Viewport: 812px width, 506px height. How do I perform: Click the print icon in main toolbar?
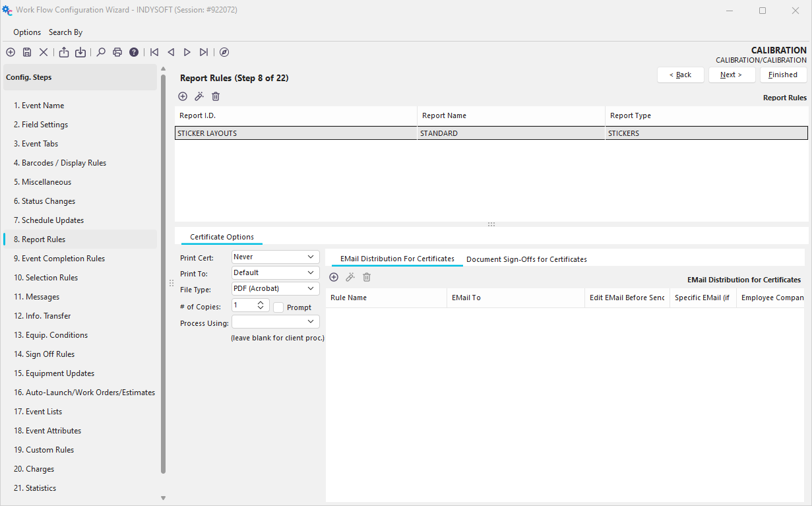click(x=117, y=52)
